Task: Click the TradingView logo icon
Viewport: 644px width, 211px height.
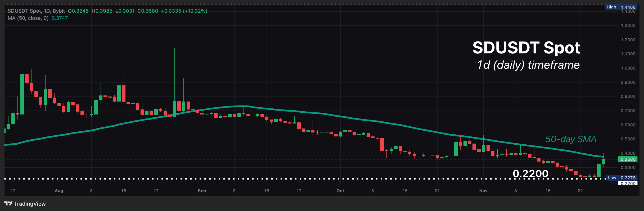Action: [8, 204]
